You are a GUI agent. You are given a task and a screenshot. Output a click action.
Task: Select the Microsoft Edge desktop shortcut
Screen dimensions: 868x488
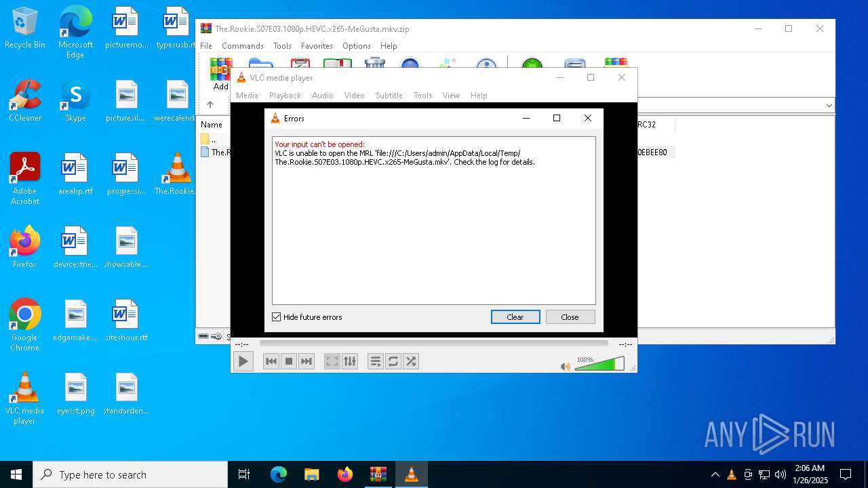tap(75, 33)
